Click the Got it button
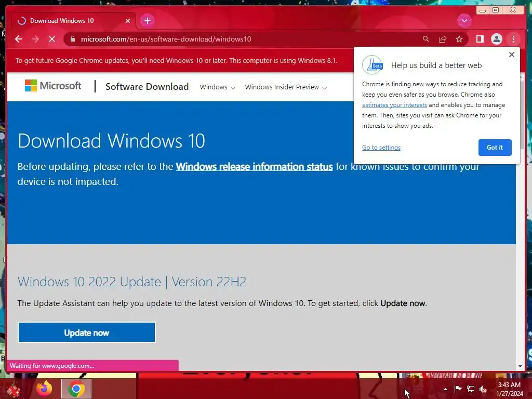This screenshot has height=399, width=532. pyautogui.click(x=495, y=148)
